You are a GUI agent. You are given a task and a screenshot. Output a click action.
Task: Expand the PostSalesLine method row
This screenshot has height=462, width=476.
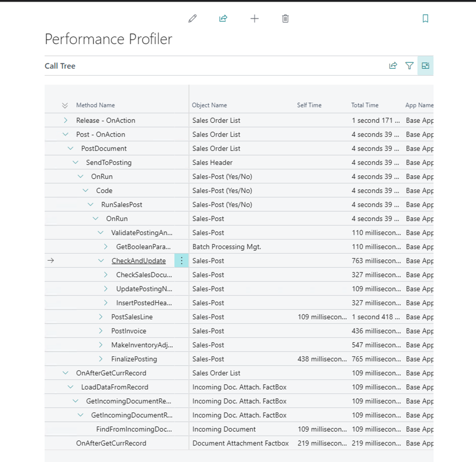101,317
